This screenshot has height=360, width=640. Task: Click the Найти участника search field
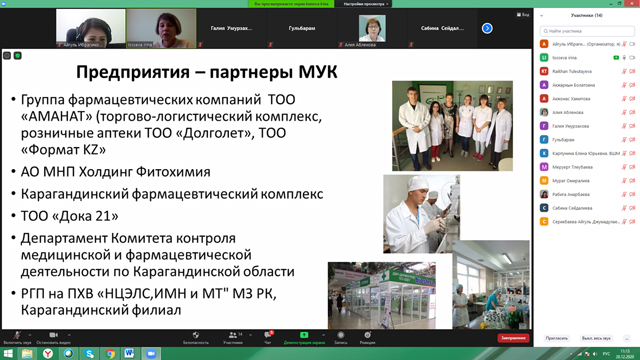click(x=587, y=31)
